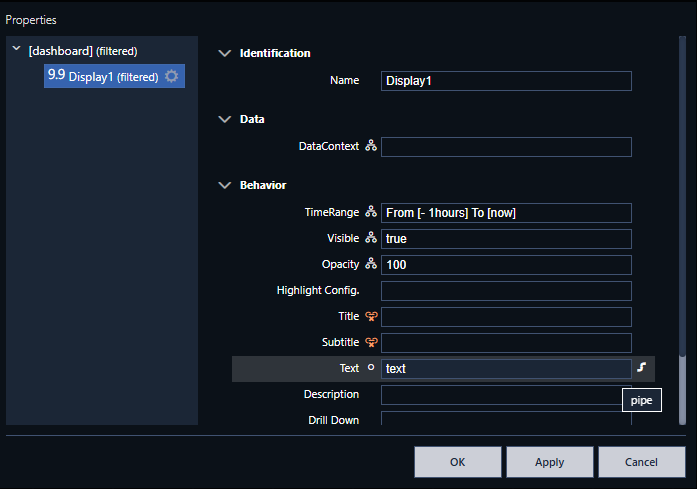Image resolution: width=697 pixels, height=489 pixels.
Task: Click the properties panel vertical scrollbar
Action: (x=684, y=200)
